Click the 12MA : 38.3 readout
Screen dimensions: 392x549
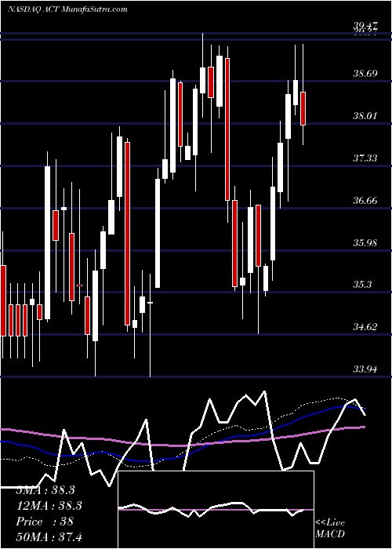pyautogui.click(x=49, y=506)
